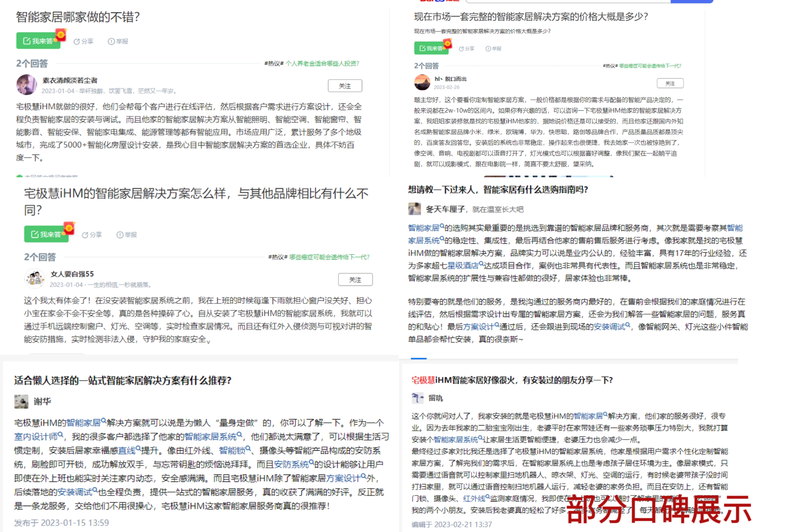Click the 举报 icon under the 宅极慧iHM解决方案怎么样 question
Image resolution: width=798 pixels, height=532 pixels.
coord(126,235)
